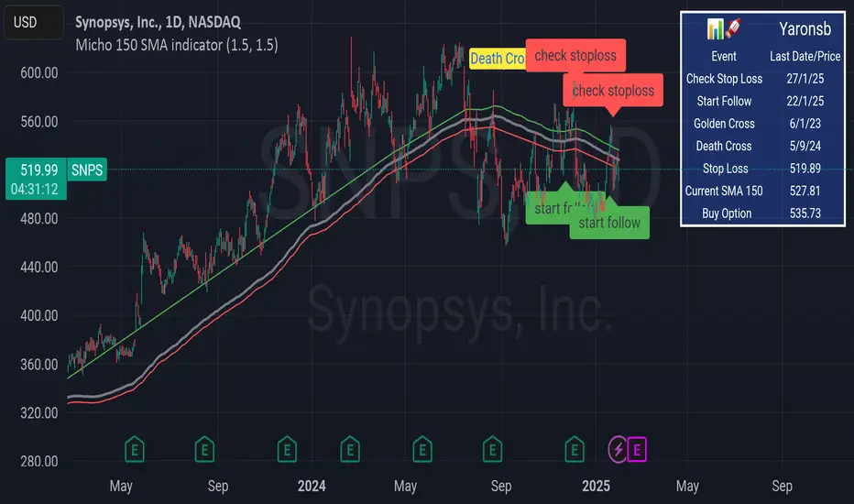Click the 400.00 price axis label
Image resolution: width=854 pixels, height=504 pixels.
(x=38, y=315)
